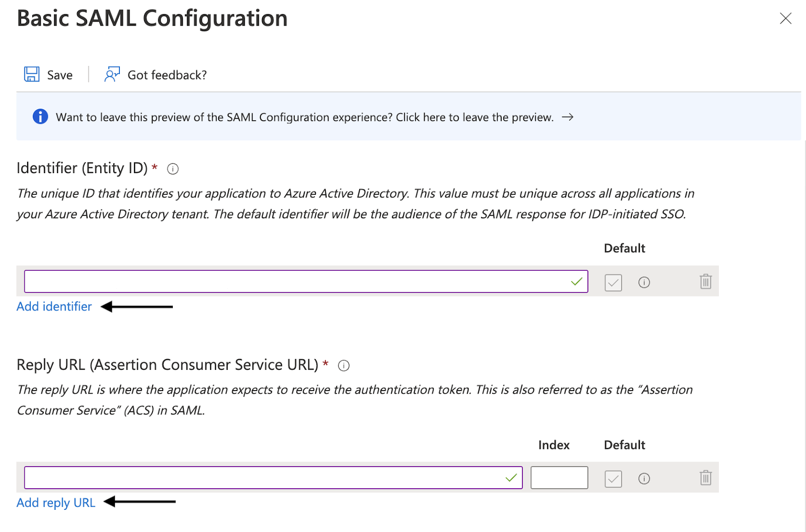
Task: Toggle the Default checkbox for the reply URL
Action: pos(613,479)
